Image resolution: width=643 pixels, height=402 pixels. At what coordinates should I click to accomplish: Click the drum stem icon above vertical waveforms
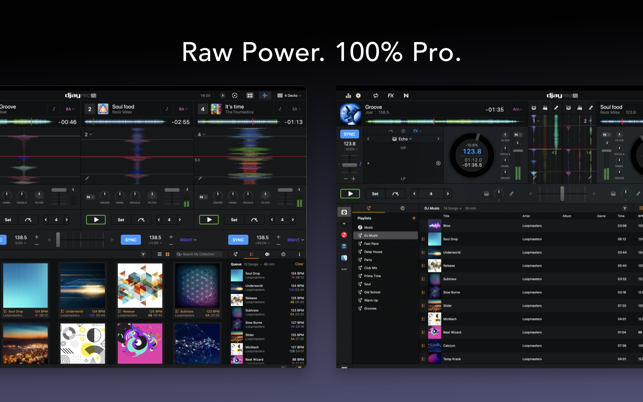tap(534, 108)
